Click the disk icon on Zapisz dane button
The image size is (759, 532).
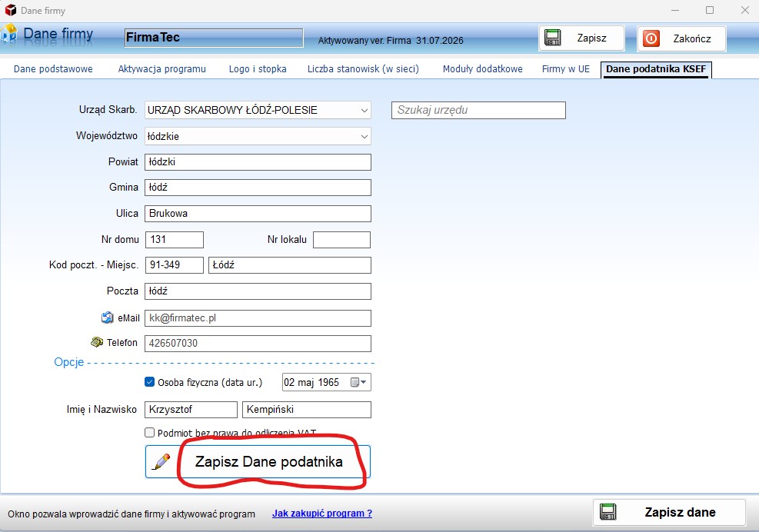[608, 512]
